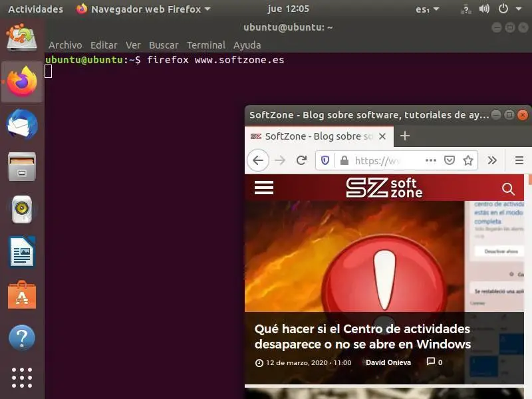The image size is (532, 399).
Task: Open SoftZone site hamburger menu
Action: (x=264, y=188)
